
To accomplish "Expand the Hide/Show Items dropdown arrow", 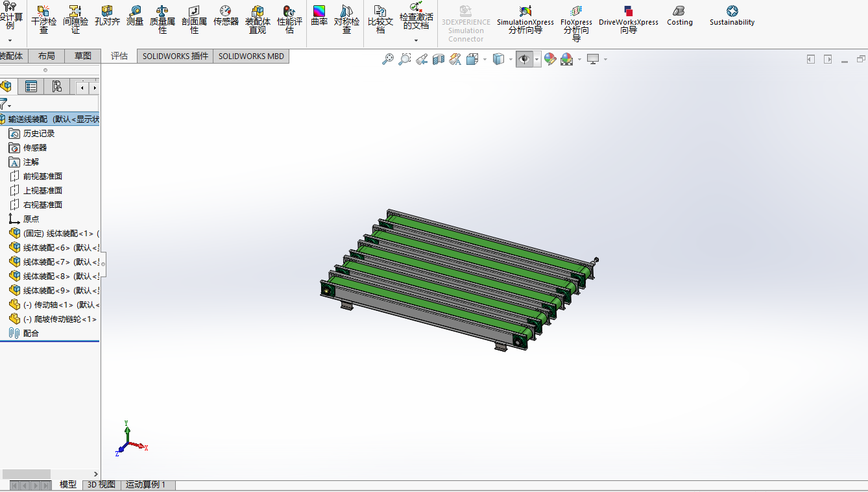I will click(537, 59).
